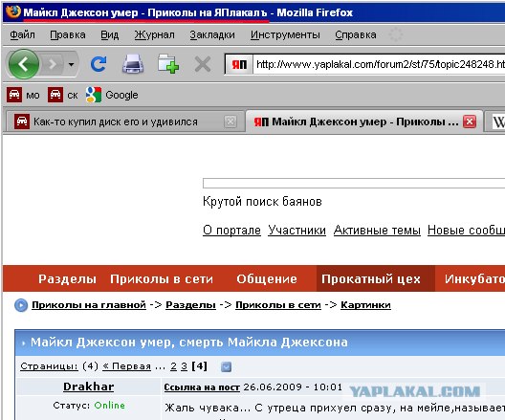This screenshot has height=420, width=505.
Task: Click the topic title 'Майкл Джексон умер, смерть Майкла Джексона'
Action: point(189,343)
